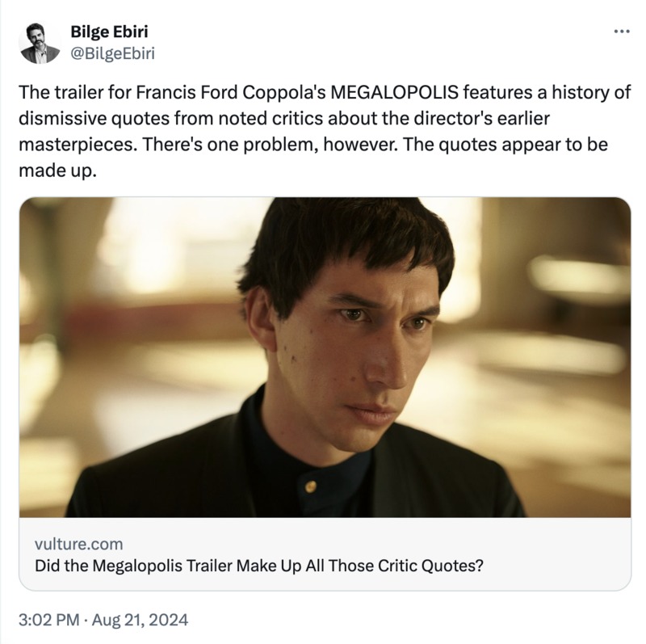Click the @BilgeEbiri handle
Screen dimensions: 646x644
point(113,53)
